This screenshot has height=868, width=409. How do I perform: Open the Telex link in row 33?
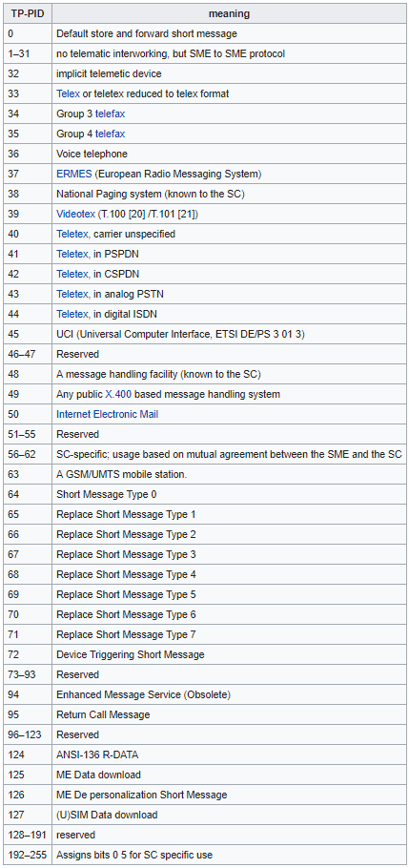pyautogui.click(x=68, y=93)
